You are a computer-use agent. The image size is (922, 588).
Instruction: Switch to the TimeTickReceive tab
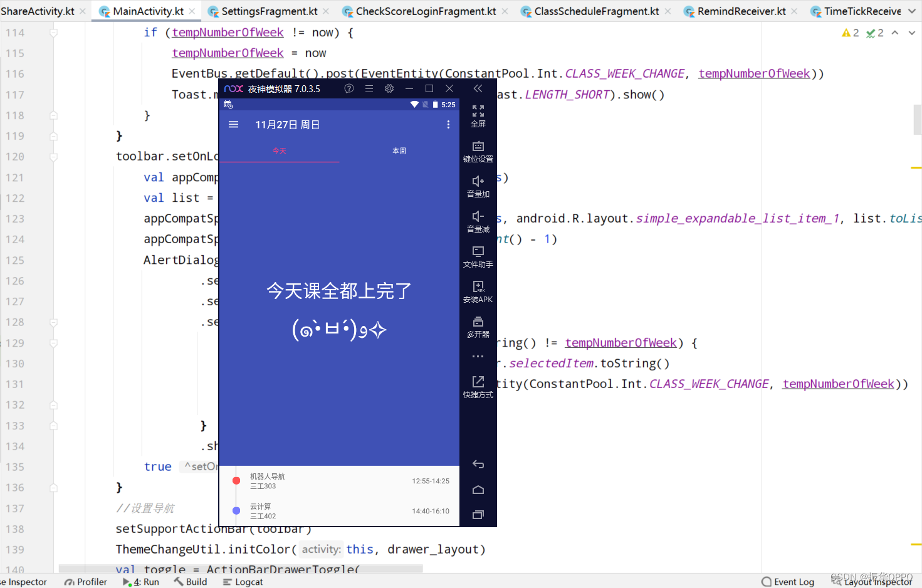click(x=862, y=11)
